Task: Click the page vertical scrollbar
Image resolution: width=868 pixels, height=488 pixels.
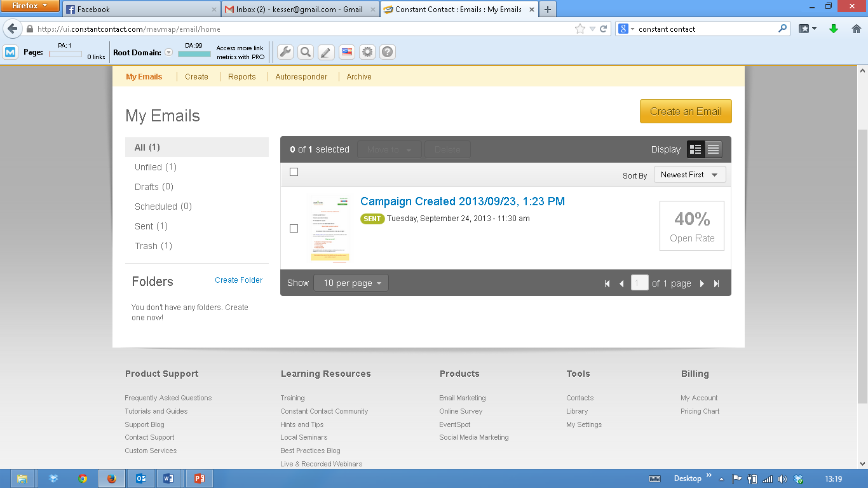Action: [862, 267]
